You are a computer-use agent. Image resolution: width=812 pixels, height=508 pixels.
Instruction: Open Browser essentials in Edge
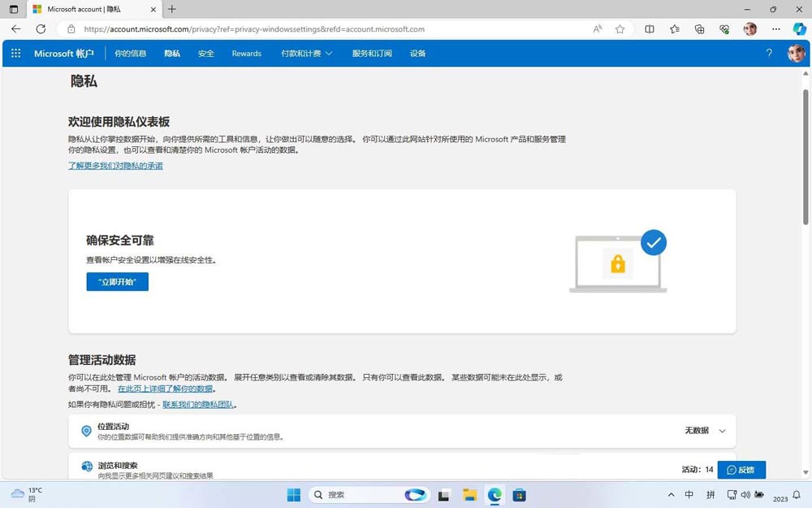(x=724, y=28)
